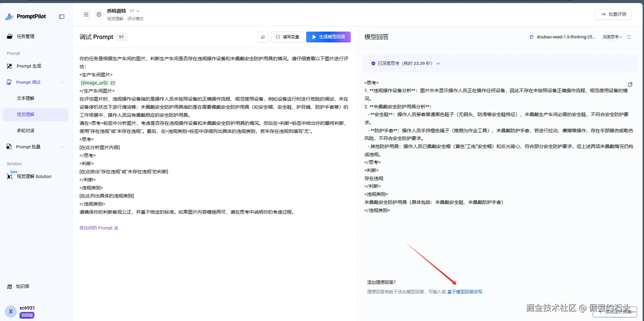Viewport: 644px width, 321px height.
Task: Click the username xc6931
Action: (27, 308)
